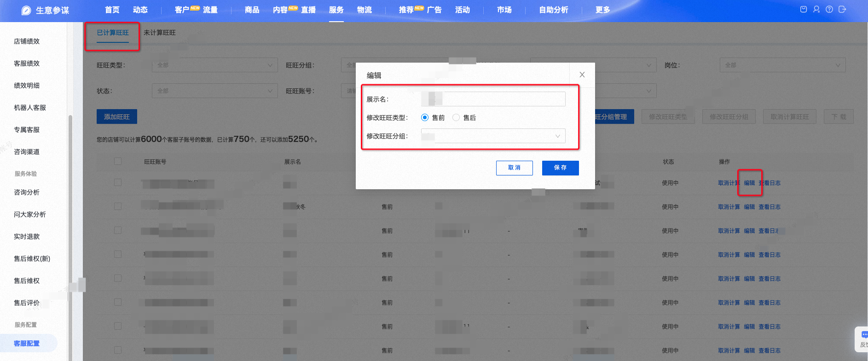Open 咨询渠道 in the sidebar
Screen dimensions: 868x361
(x=27, y=151)
